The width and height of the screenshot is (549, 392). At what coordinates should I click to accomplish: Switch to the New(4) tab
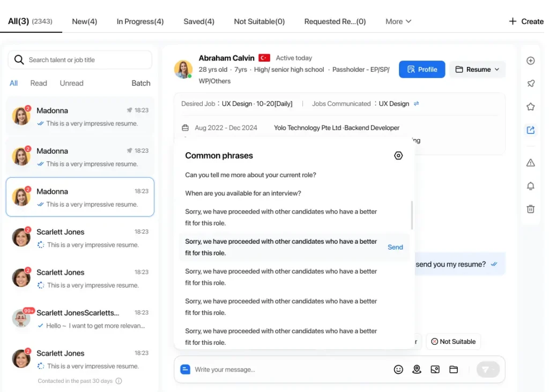point(84,21)
